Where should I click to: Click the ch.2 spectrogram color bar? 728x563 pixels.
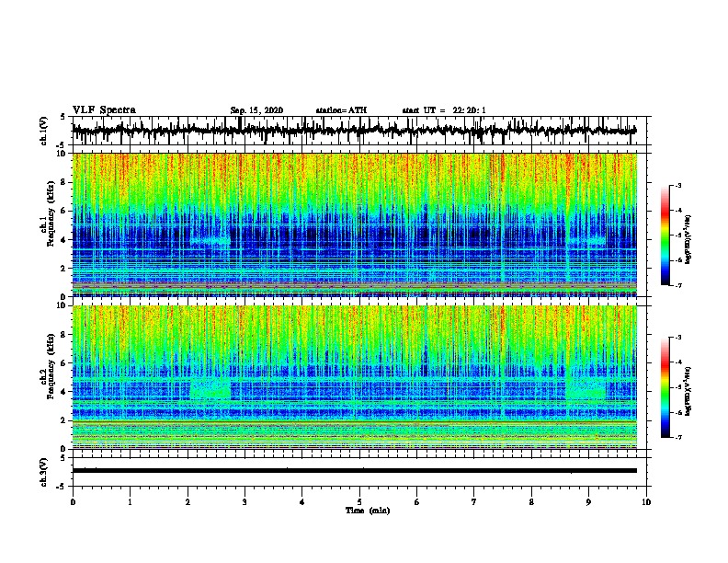(x=665, y=387)
